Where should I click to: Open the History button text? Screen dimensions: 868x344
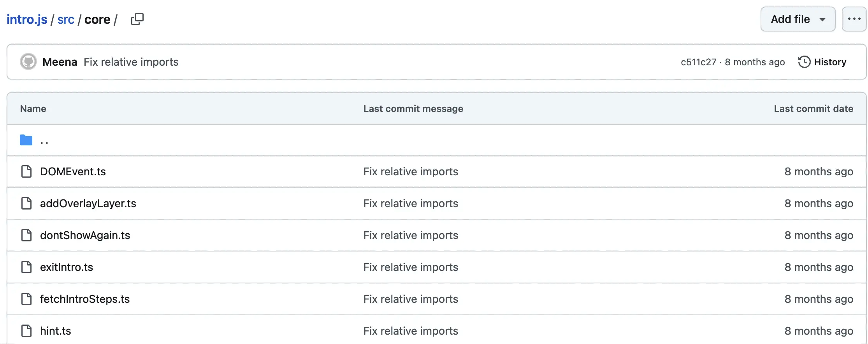(x=830, y=62)
